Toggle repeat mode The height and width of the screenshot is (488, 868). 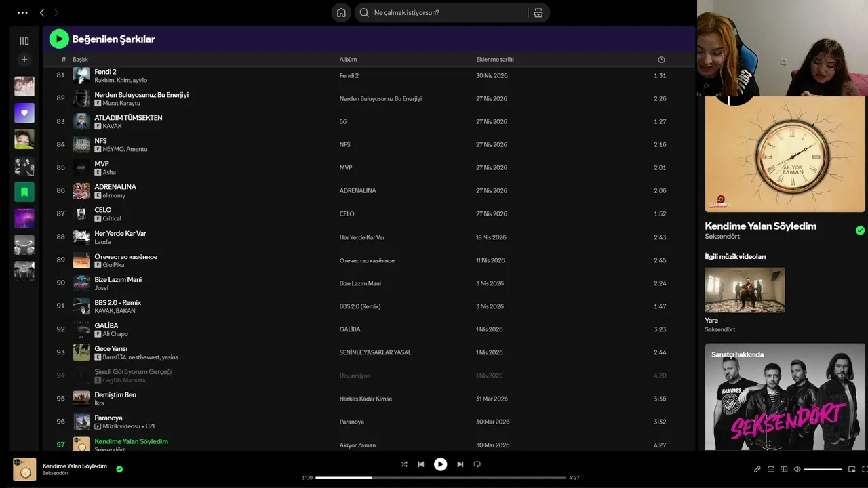[477, 464]
